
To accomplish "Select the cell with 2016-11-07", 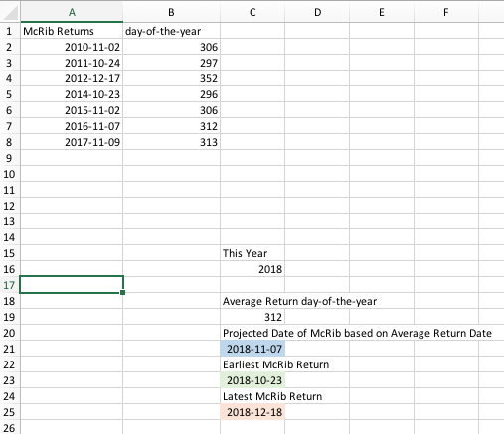I will tap(72, 126).
